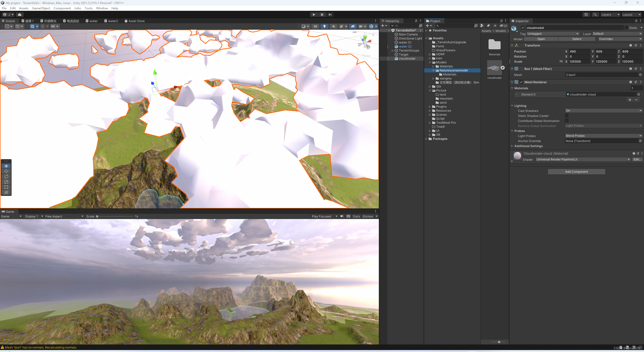Select the cloudmodel thumbnail in Project panel
The width and height of the screenshot is (644, 352).
click(494, 68)
